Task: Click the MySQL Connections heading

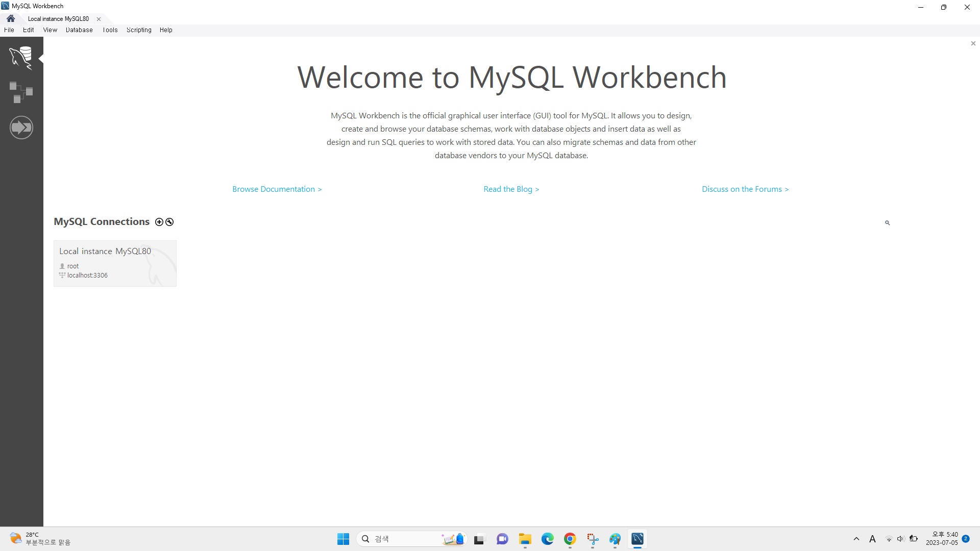Action: tap(102, 222)
